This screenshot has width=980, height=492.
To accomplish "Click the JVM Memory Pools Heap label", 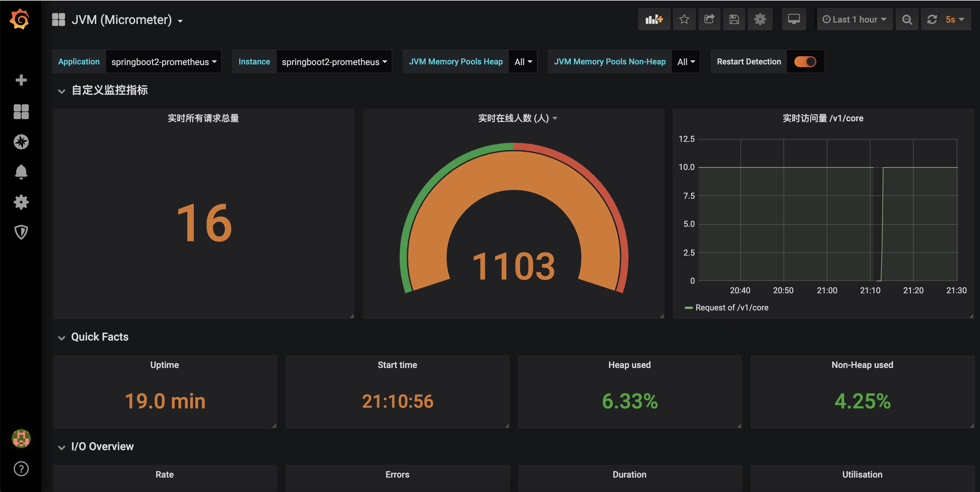I will click(456, 62).
